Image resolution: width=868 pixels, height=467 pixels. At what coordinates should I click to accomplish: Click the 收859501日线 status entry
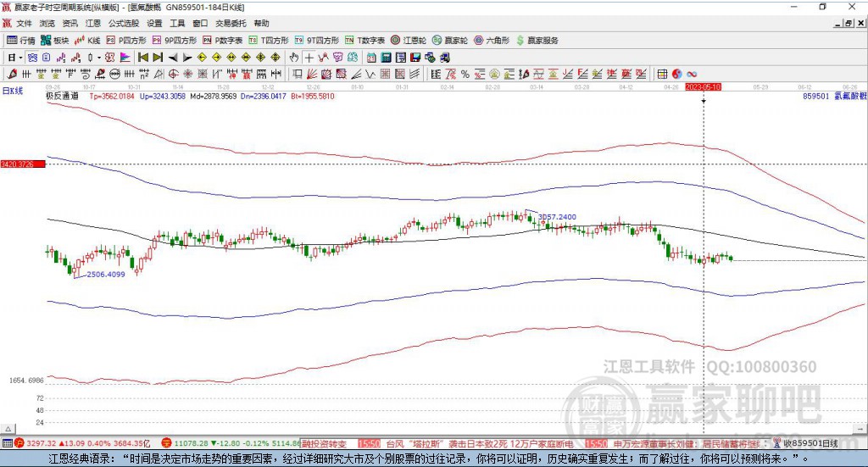[811, 444]
